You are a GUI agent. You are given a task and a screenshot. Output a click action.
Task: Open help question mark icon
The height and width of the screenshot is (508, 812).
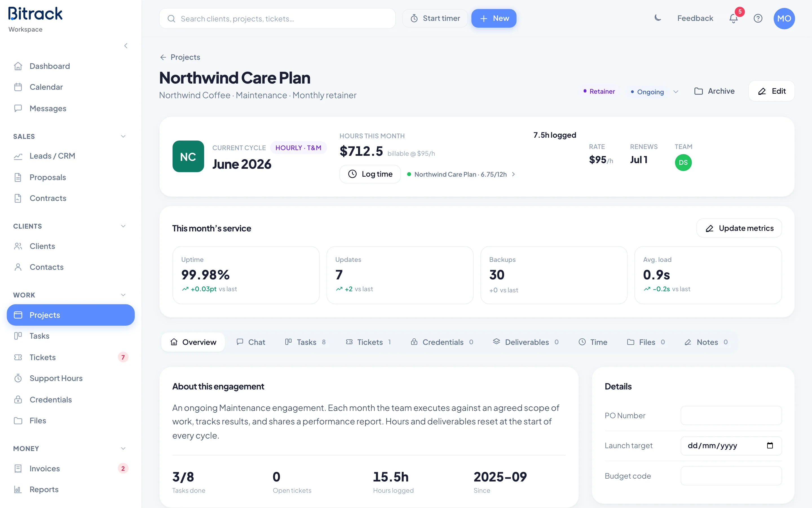point(758,18)
